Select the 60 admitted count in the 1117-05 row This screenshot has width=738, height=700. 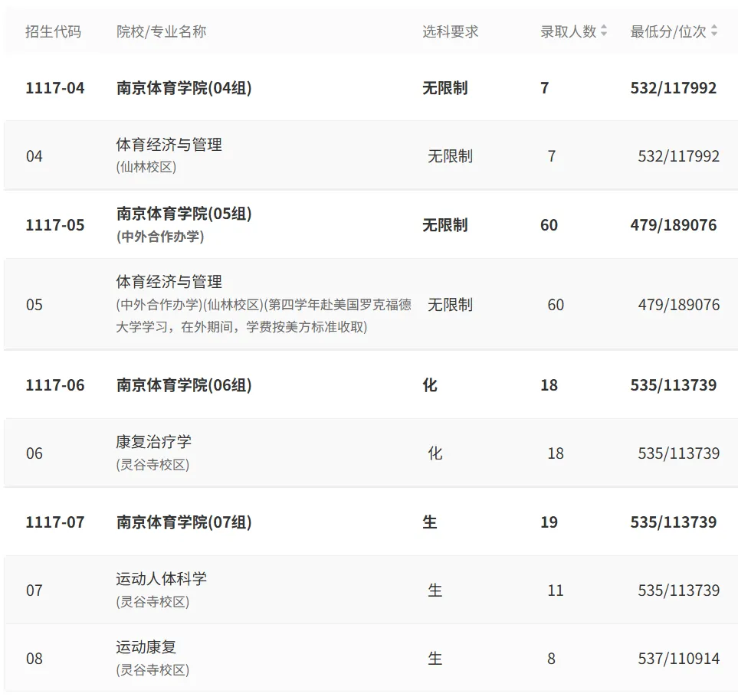549,225
